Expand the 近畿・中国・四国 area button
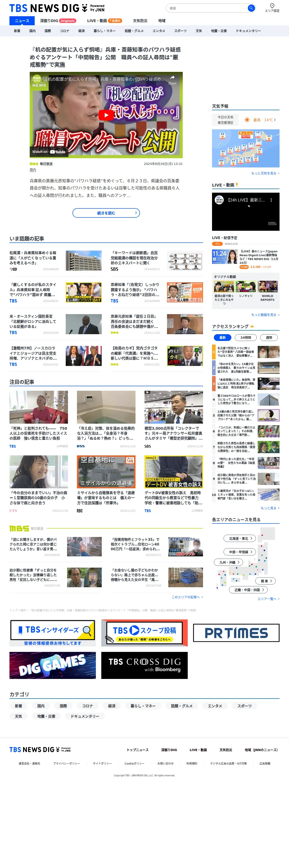The height and width of the screenshot is (868, 289). (x=248, y=590)
